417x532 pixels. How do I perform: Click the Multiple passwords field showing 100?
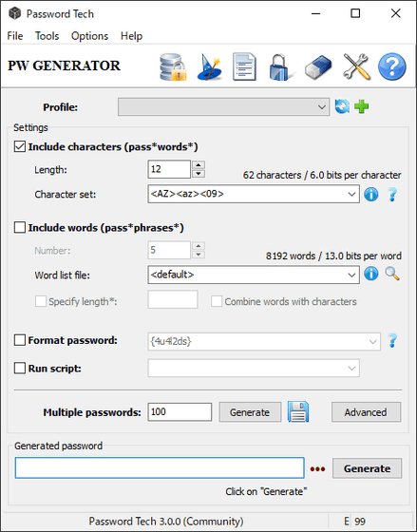pos(180,412)
